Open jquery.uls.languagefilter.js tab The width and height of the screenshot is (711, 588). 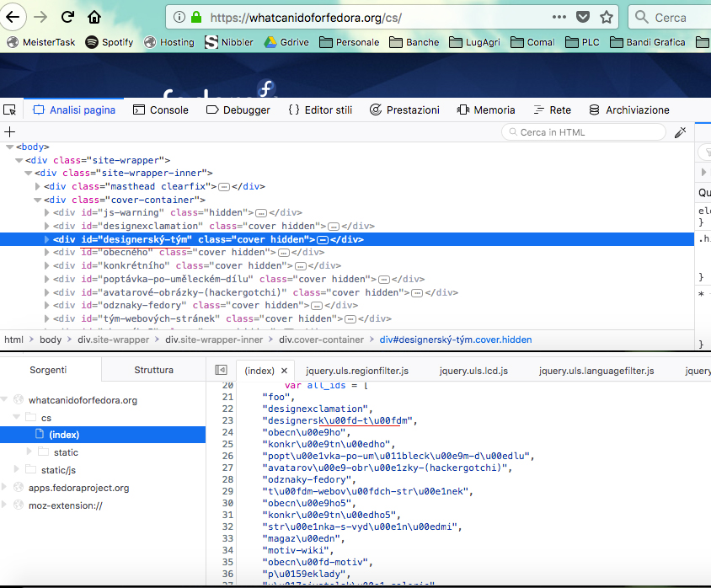[596, 371]
